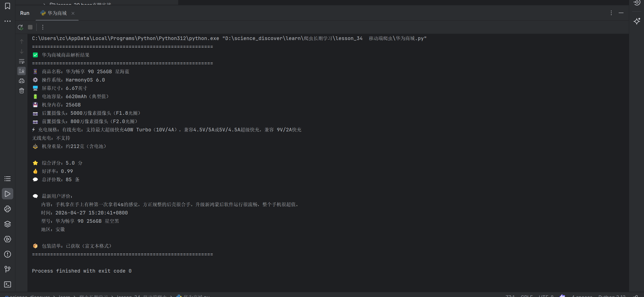Close the 华为商城 run tab
644x297 pixels.
[73, 13]
